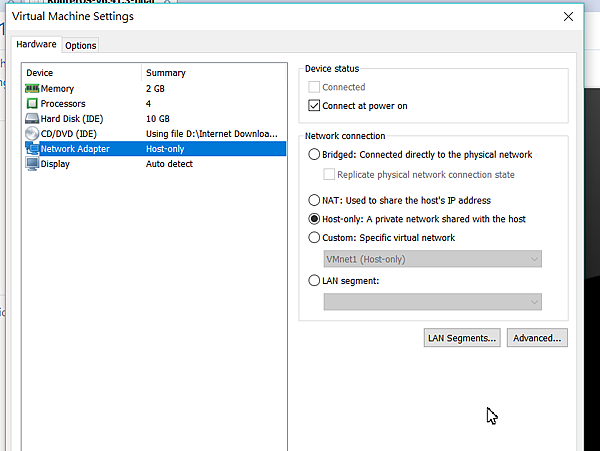
Task: Choose Custom: Specific virtual network option
Action: click(315, 238)
